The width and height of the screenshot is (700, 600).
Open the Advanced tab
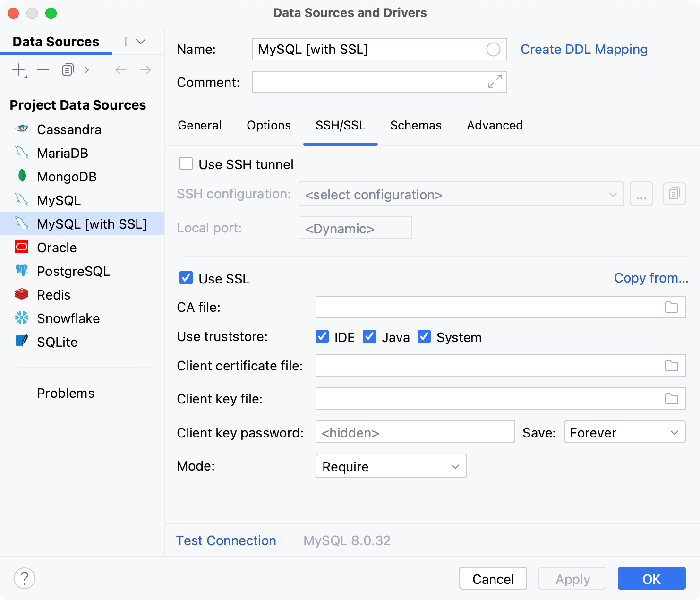coord(494,125)
